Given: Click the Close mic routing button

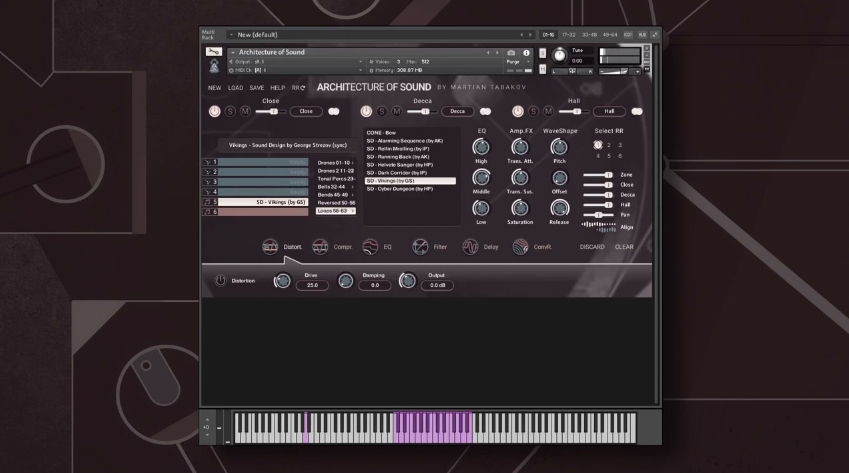Looking at the screenshot, I should click(306, 111).
